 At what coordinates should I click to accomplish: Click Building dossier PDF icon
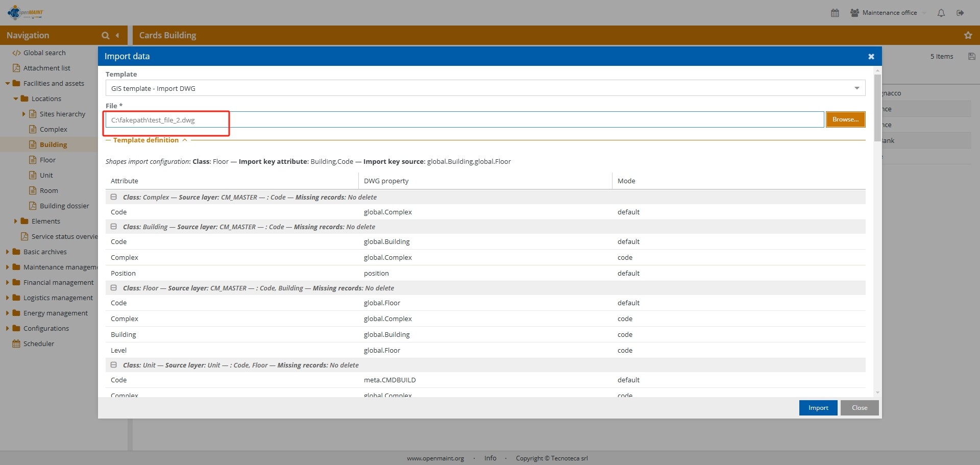click(x=33, y=206)
